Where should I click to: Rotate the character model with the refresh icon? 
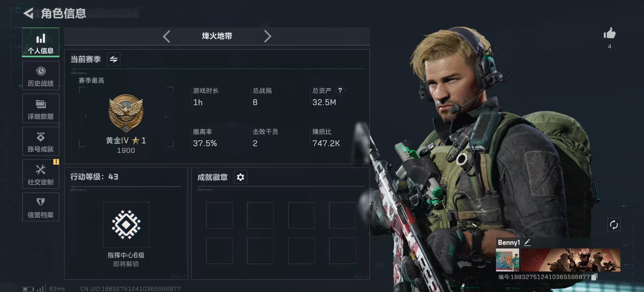click(x=614, y=225)
